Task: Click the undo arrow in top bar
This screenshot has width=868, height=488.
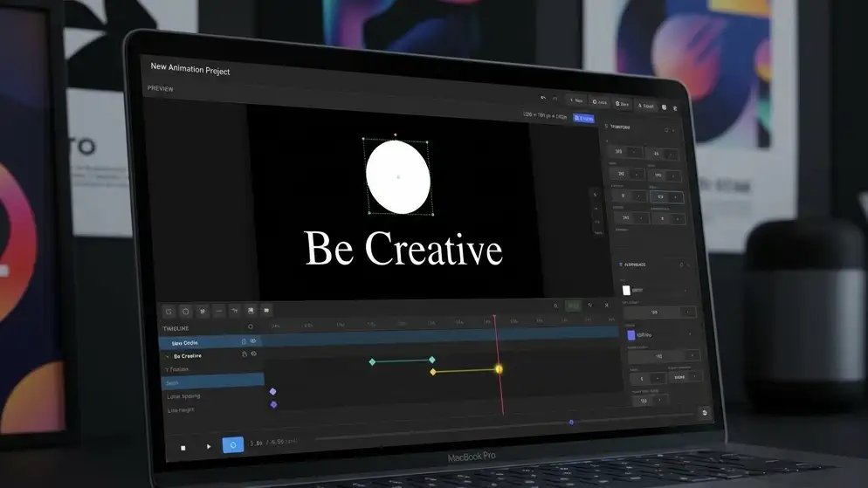Action: (x=543, y=98)
